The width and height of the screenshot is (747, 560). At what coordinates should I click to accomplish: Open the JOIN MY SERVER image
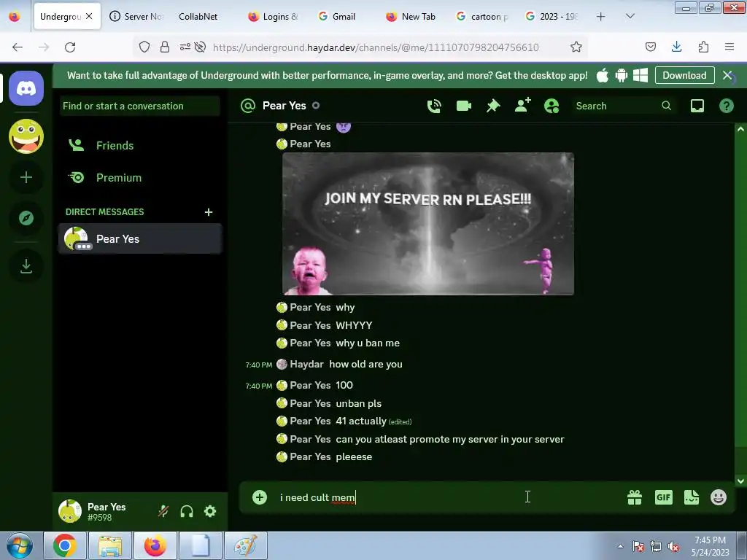[428, 224]
